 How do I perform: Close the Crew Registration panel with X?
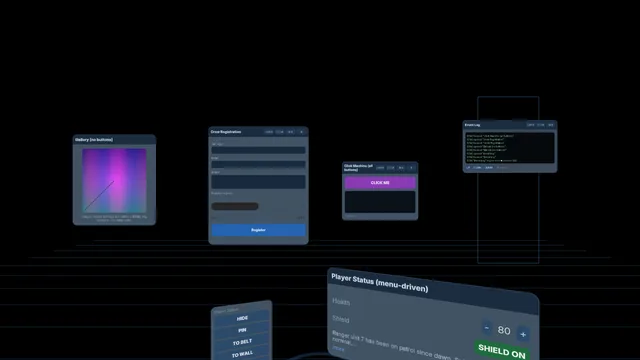tap(302, 132)
